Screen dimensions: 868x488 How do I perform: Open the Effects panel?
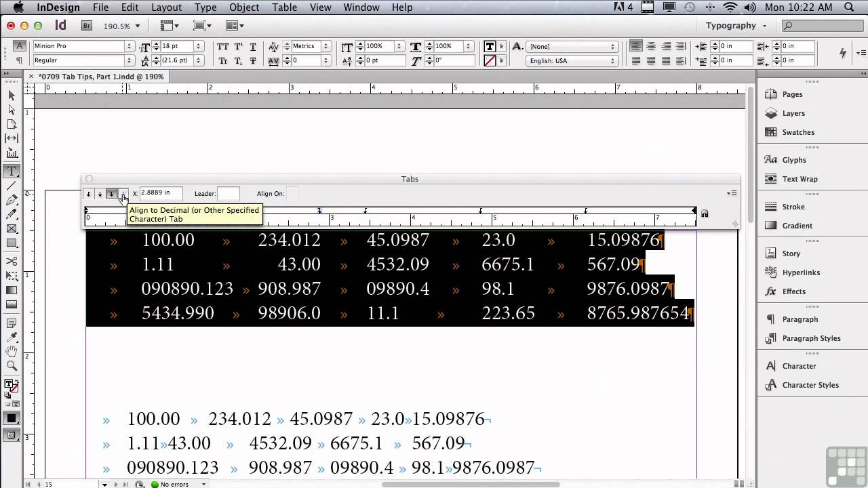(x=793, y=291)
